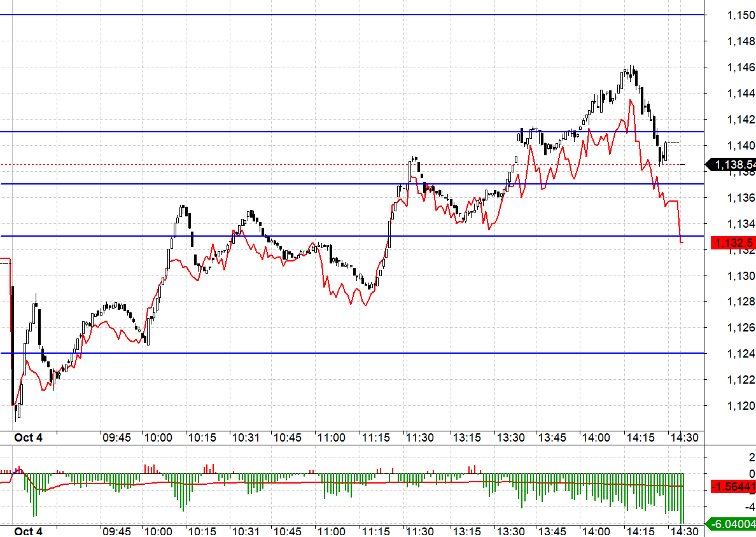The image size is (756, 537).
Task: Click the red -1.56441 indicator value tag
Action: point(732,487)
